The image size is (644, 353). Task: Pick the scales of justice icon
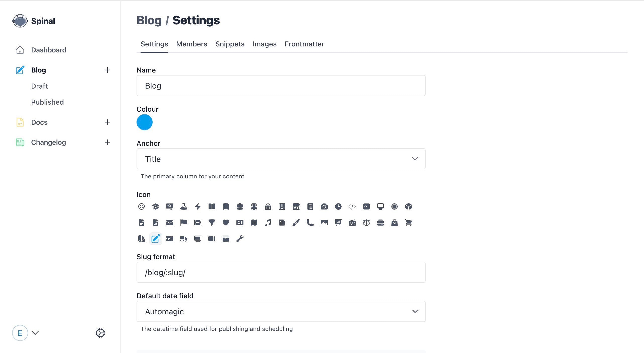366,223
